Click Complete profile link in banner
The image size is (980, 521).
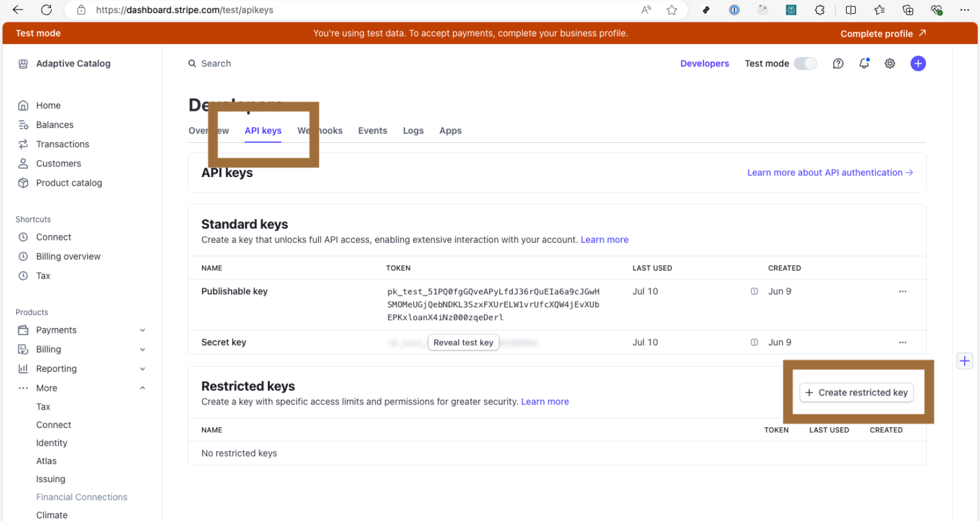tap(883, 34)
